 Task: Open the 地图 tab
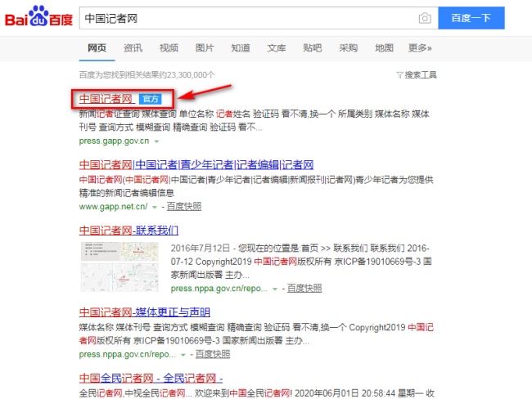coord(384,48)
